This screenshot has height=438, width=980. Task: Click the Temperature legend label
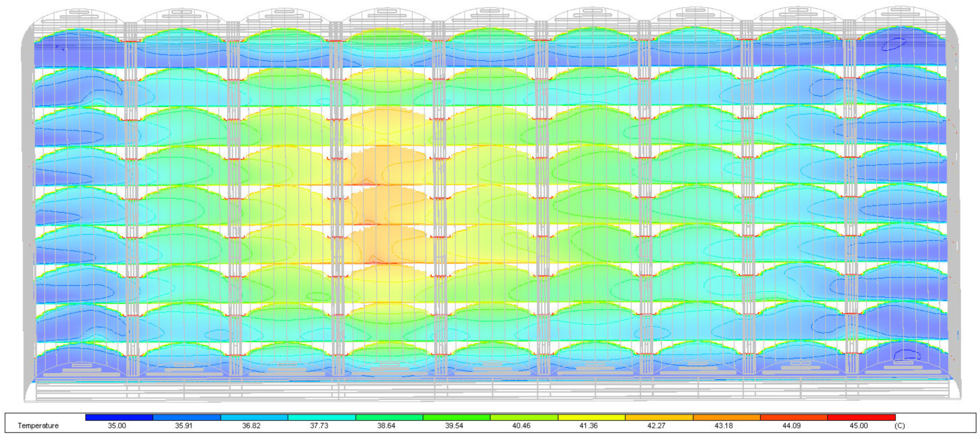click(x=38, y=426)
